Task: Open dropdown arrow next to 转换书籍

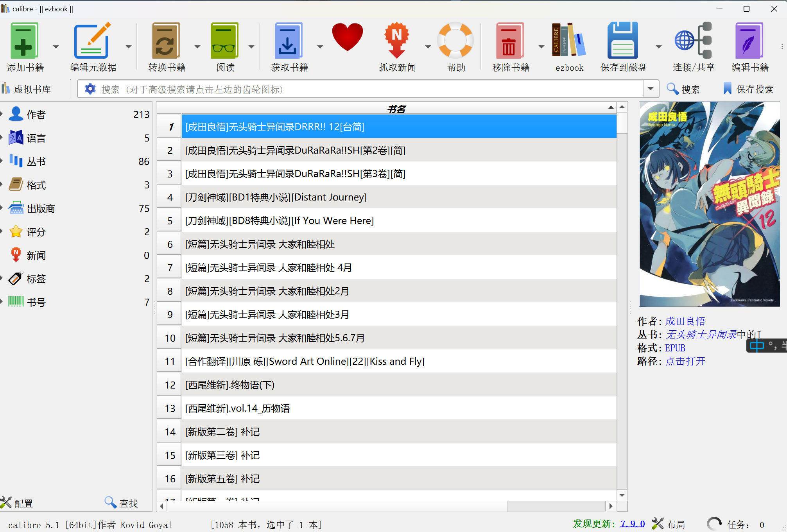Action: click(x=197, y=47)
